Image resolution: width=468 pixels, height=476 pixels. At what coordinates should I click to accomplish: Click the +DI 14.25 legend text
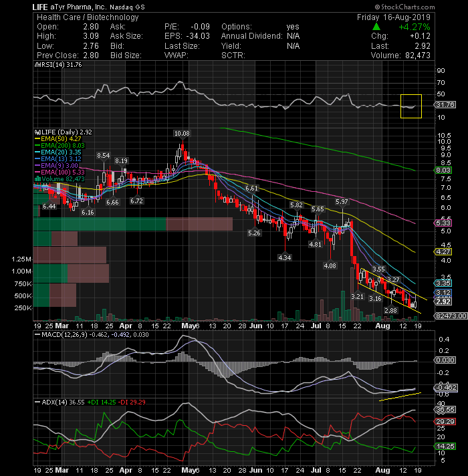point(102,402)
